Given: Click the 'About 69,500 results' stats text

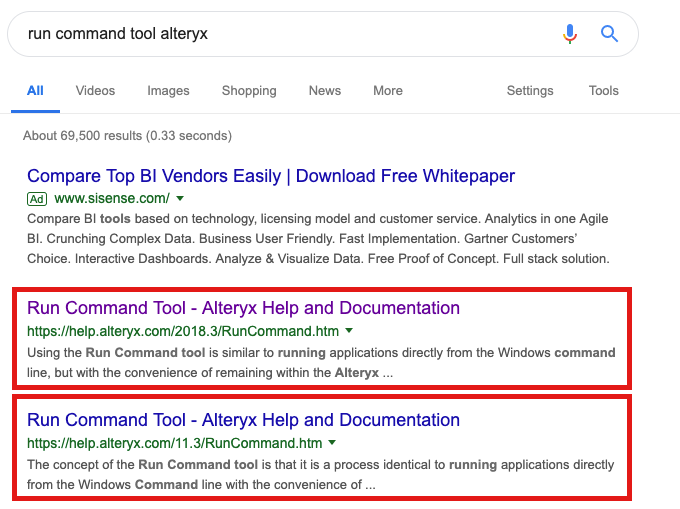Looking at the screenshot, I should (x=128, y=136).
